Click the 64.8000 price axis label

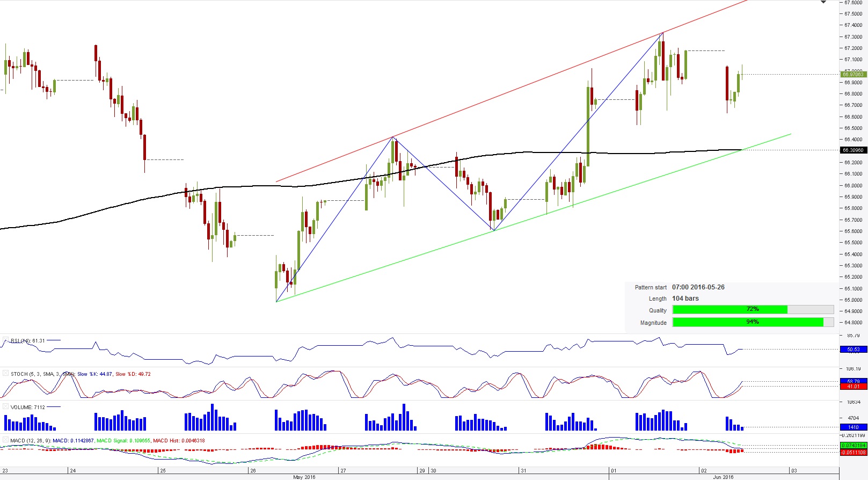(x=854, y=323)
